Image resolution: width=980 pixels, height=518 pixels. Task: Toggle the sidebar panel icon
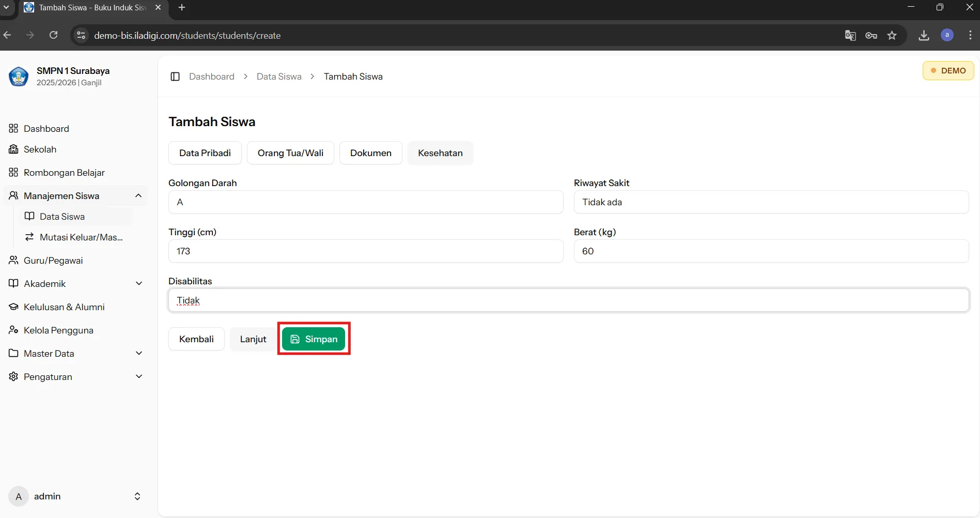tap(175, 77)
